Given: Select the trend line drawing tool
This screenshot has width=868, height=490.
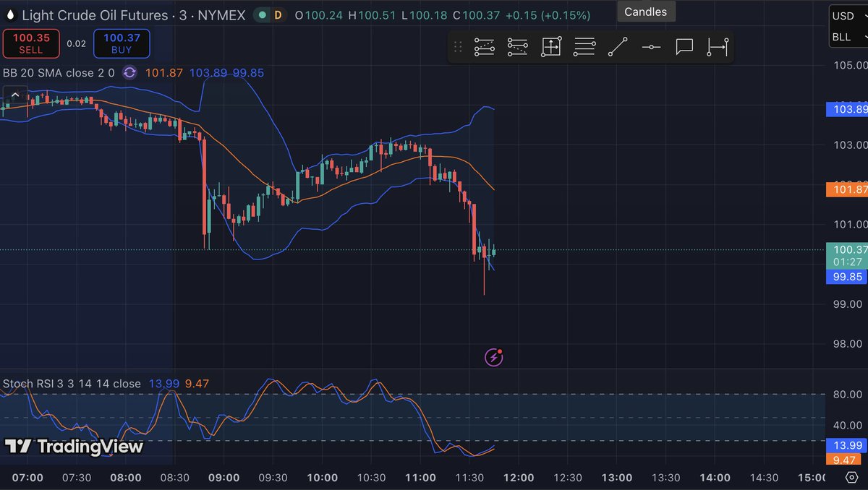Looking at the screenshot, I should 618,48.
